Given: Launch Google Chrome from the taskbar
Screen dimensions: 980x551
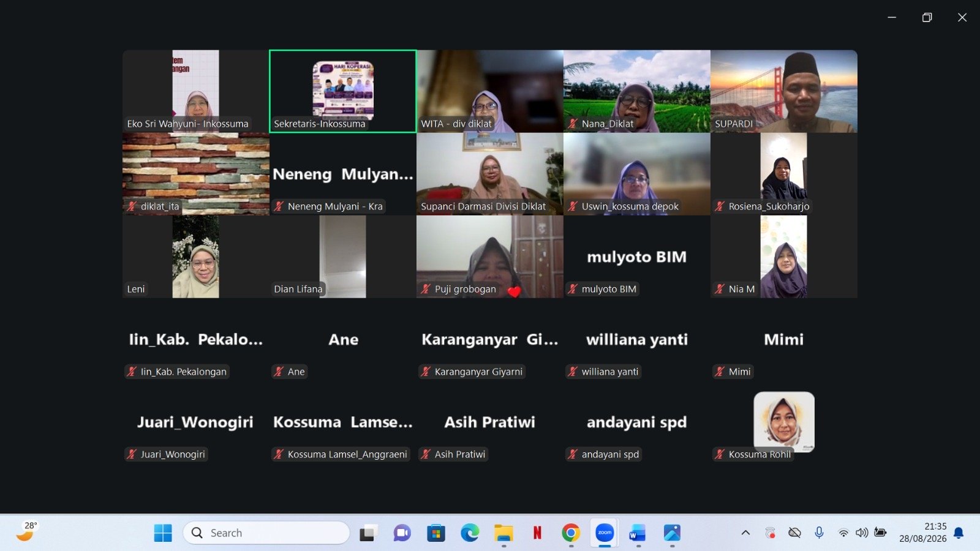Looking at the screenshot, I should [571, 533].
